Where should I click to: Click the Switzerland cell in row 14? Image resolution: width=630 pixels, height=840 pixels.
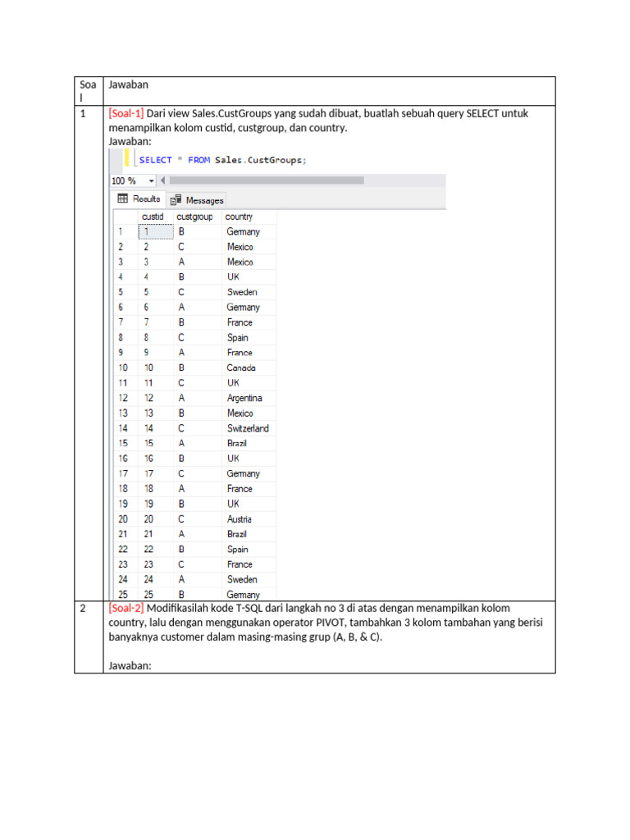coord(248,428)
